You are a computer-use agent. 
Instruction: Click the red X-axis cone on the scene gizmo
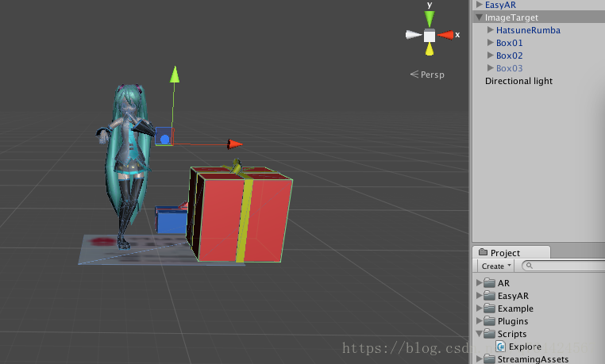pos(445,35)
